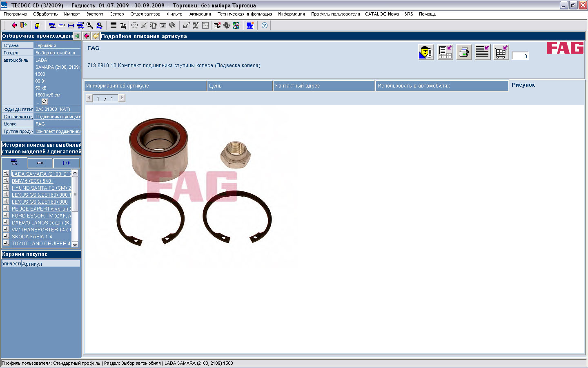Screen dimensions: 588x368
Task: Go to next picture page arrow
Action: (x=122, y=98)
